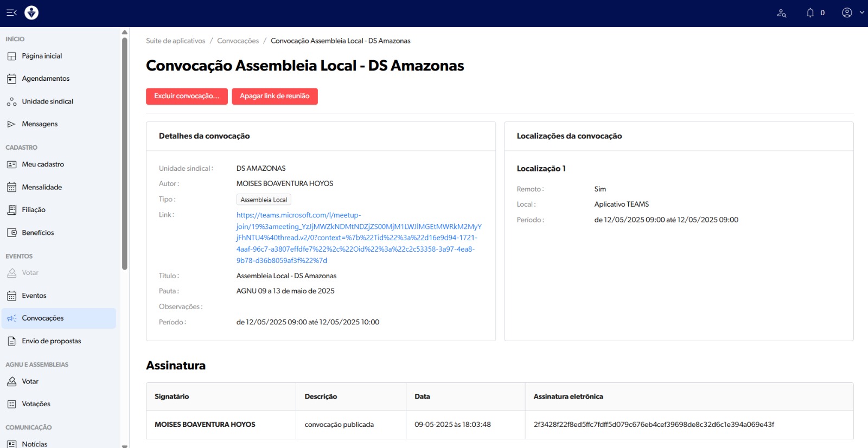Click the Agendamentos calendar icon

point(11,79)
